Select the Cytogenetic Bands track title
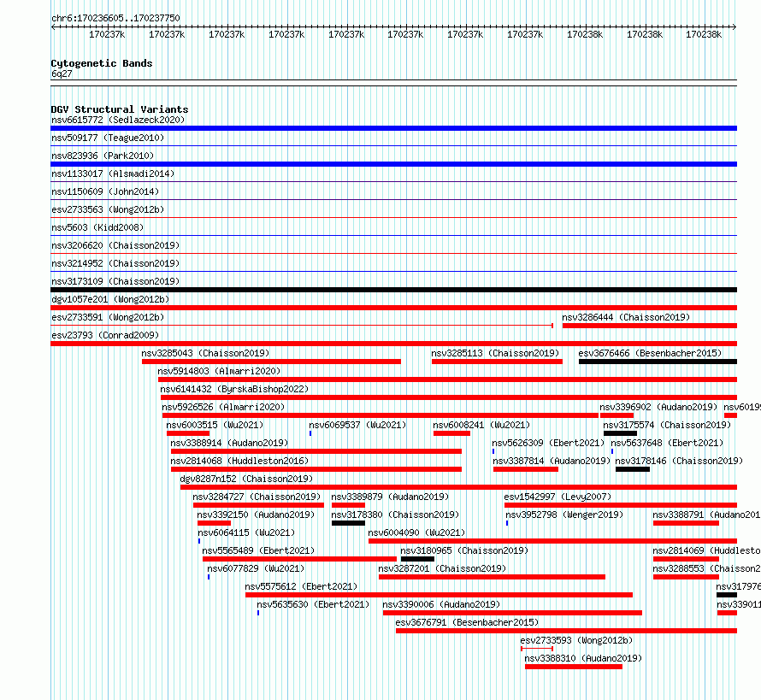 coord(102,63)
